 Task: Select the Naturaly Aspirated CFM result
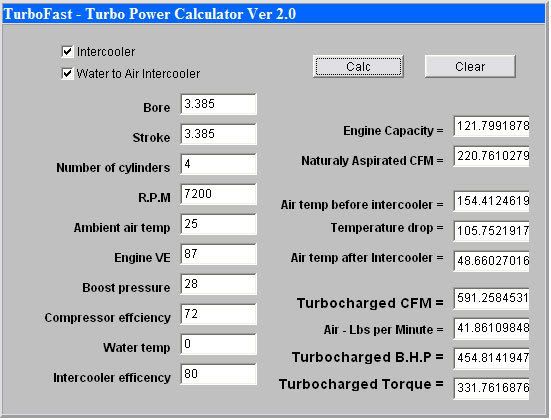click(x=491, y=156)
